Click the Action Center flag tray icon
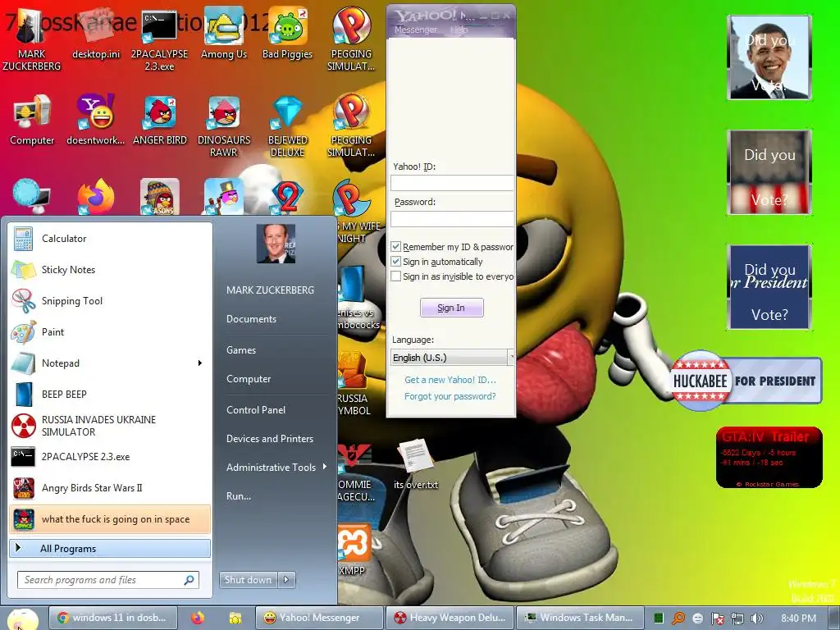 717,619
